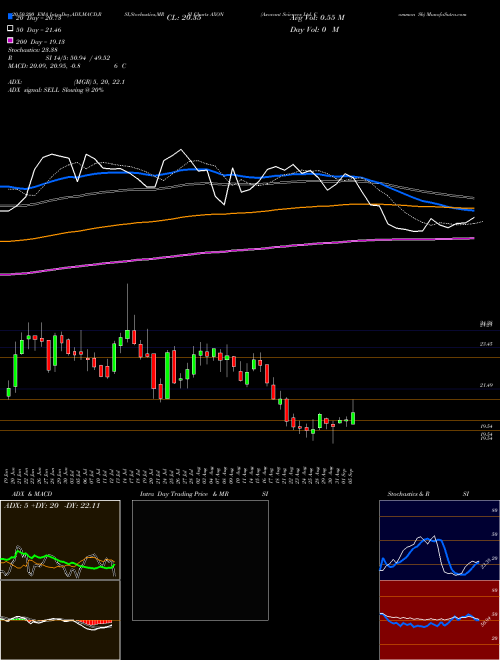Click the Avg Vol: 0.55 M label

point(318,18)
